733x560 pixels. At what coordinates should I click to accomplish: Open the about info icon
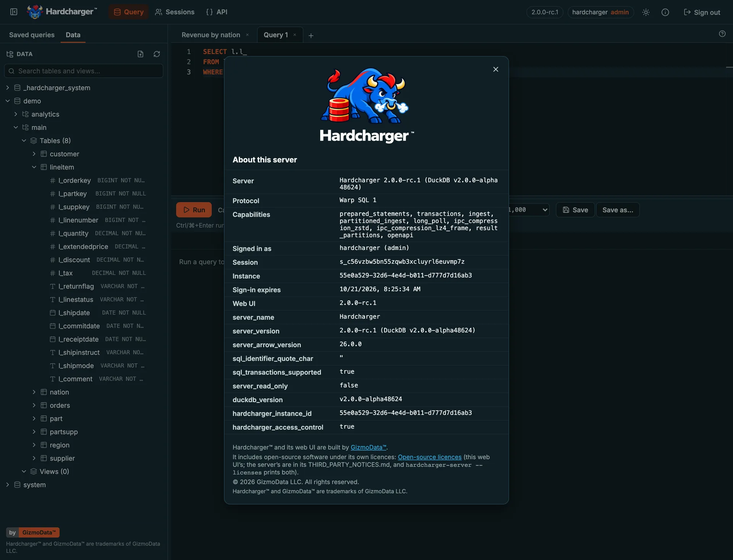click(x=665, y=12)
